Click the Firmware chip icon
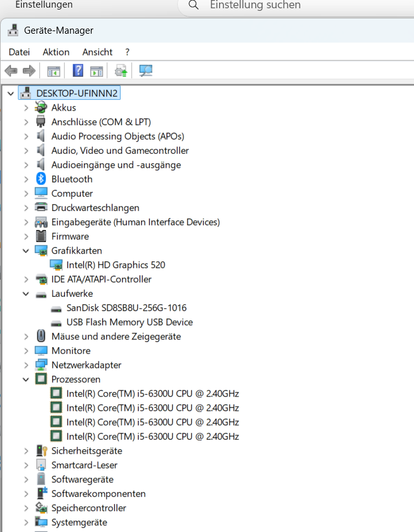Image resolution: width=414 pixels, height=532 pixels. click(x=41, y=236)
